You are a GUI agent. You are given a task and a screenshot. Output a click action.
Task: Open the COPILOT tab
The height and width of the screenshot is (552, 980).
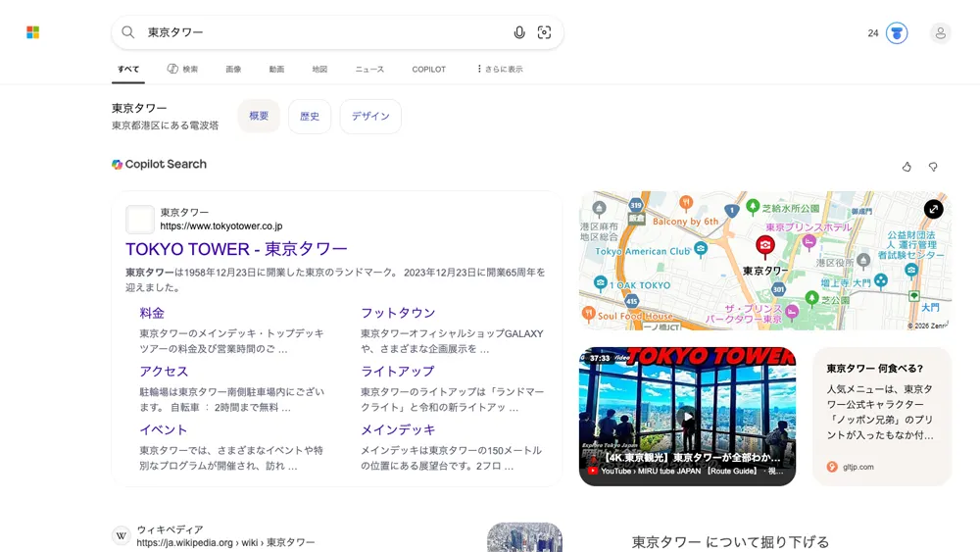[x=429, y=70]
